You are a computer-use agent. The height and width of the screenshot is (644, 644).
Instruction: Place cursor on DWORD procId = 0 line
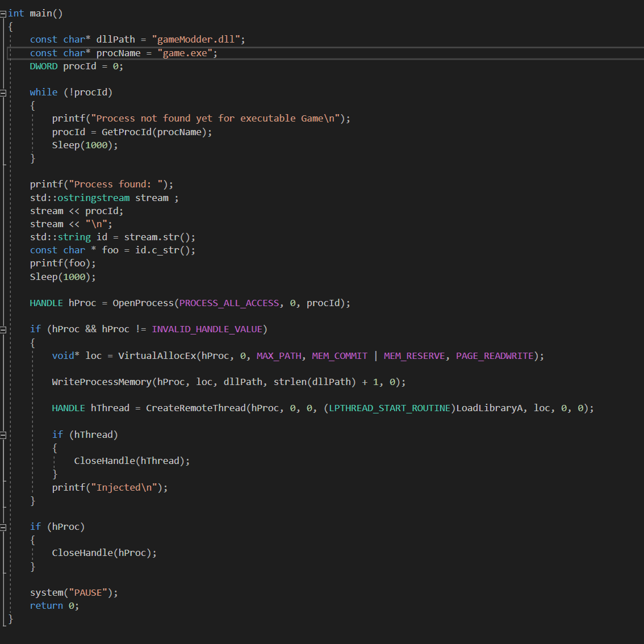point(77,66)
